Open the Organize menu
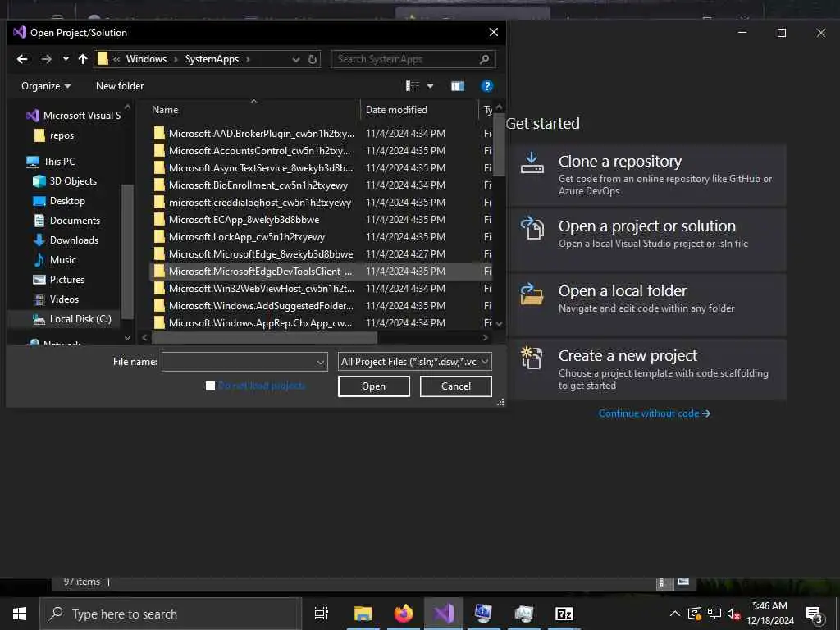The image size is (840, 630). [x=46, y=85]
